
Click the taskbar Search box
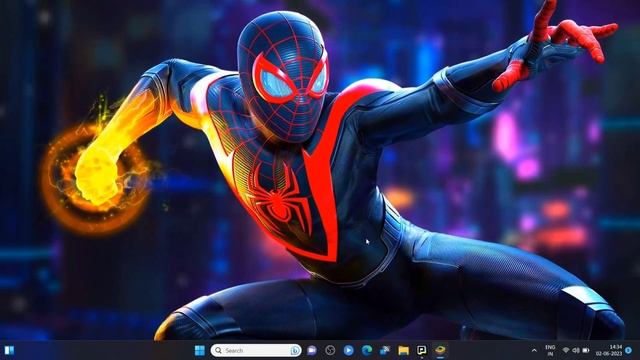pos(256,350)
